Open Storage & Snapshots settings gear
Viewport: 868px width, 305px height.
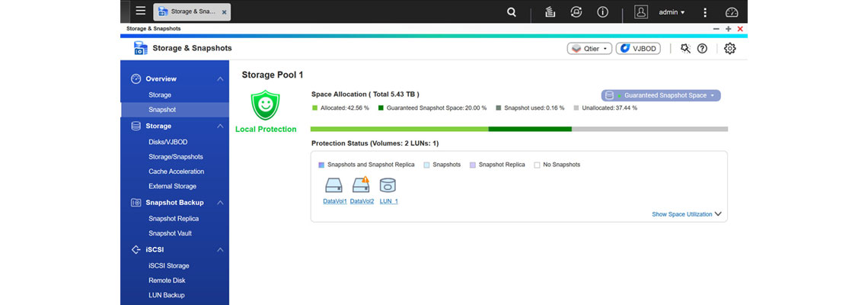(729, 48)
